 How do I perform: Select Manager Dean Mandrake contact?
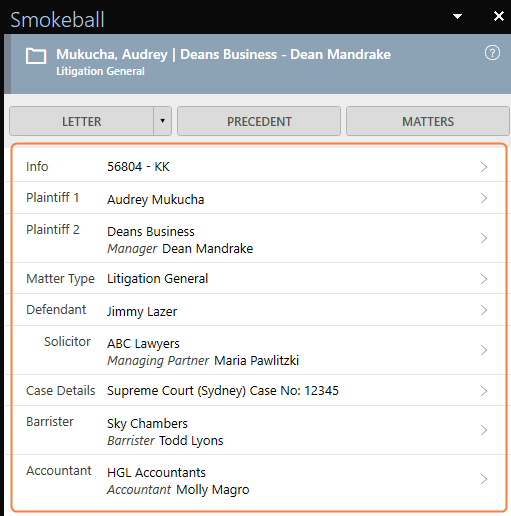(x=180, y=249)
